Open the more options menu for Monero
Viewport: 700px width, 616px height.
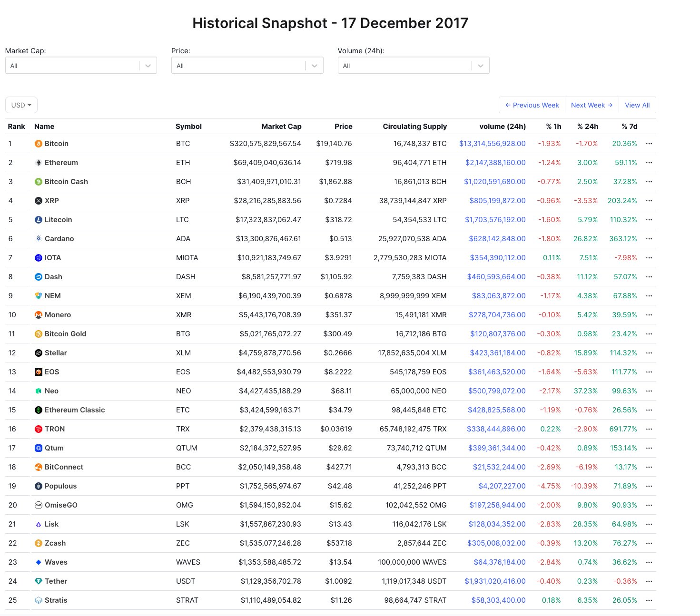click(649, 315)
